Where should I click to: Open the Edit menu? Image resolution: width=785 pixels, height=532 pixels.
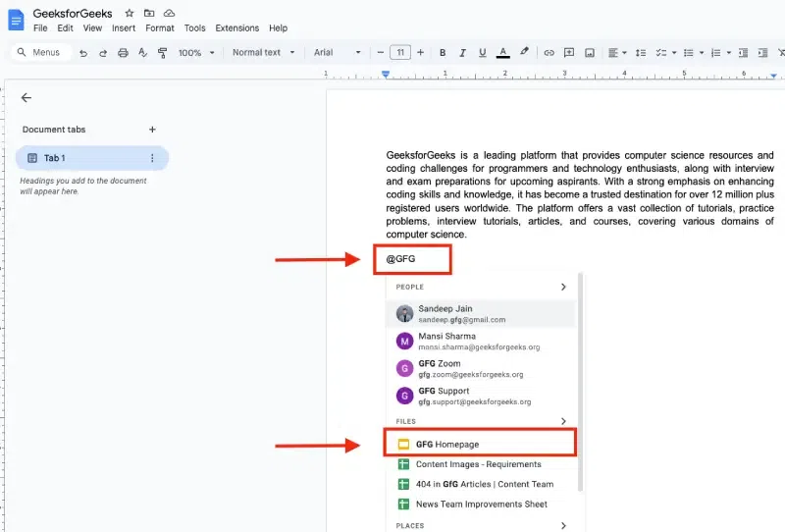click(x=65, y=28)
